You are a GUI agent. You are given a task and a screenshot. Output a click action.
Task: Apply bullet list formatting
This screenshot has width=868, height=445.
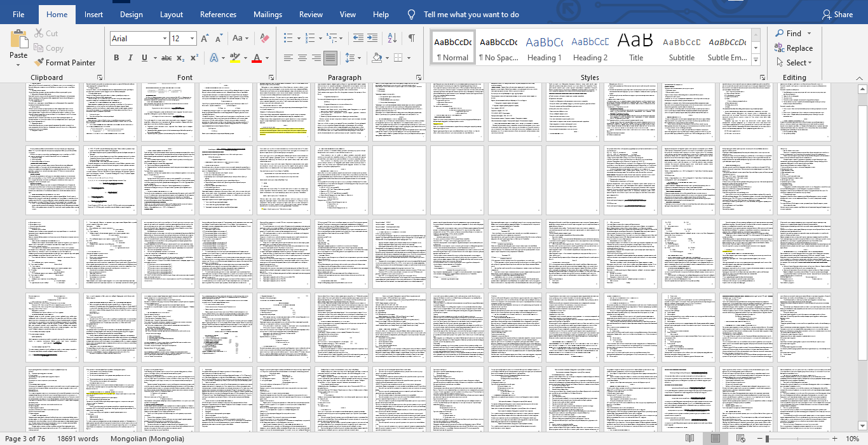point(288,38)
